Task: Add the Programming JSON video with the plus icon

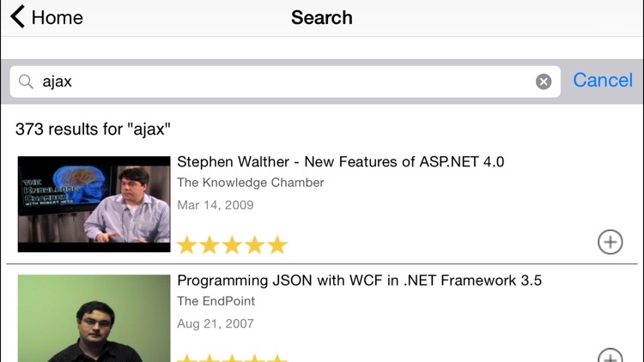Action: coord(610,357)
